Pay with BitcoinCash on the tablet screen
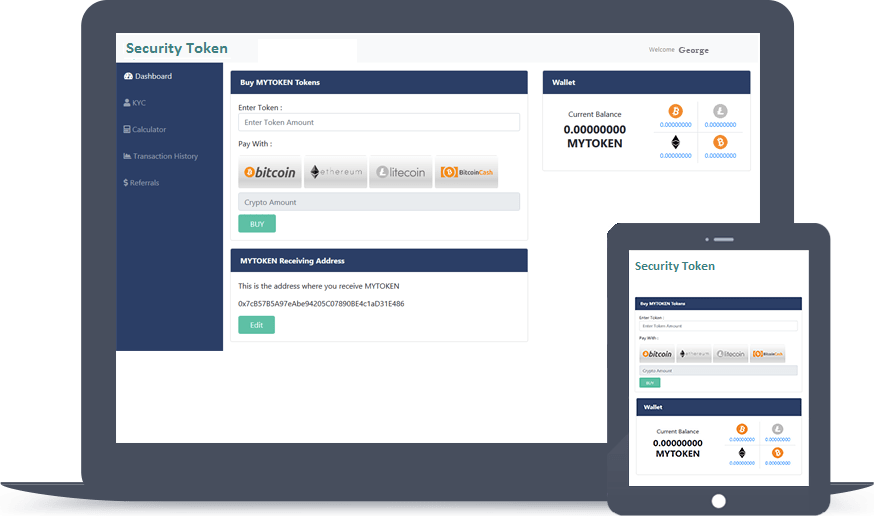 point(768,354)
